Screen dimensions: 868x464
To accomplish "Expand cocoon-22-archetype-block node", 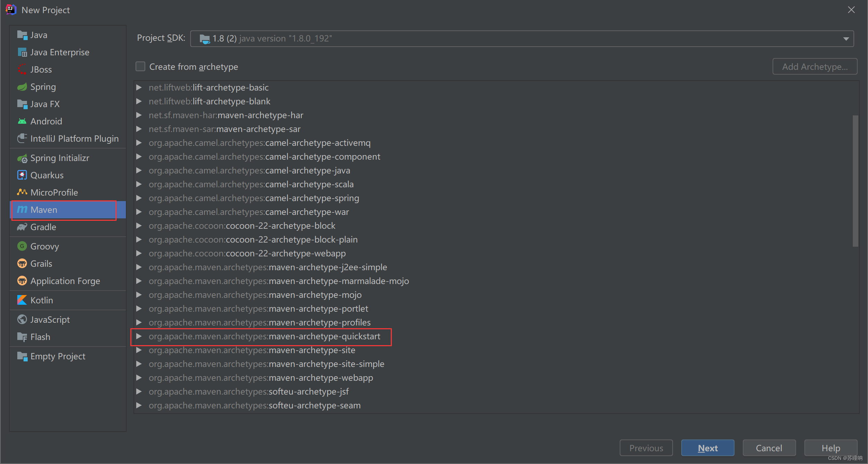I will (139, 226).
